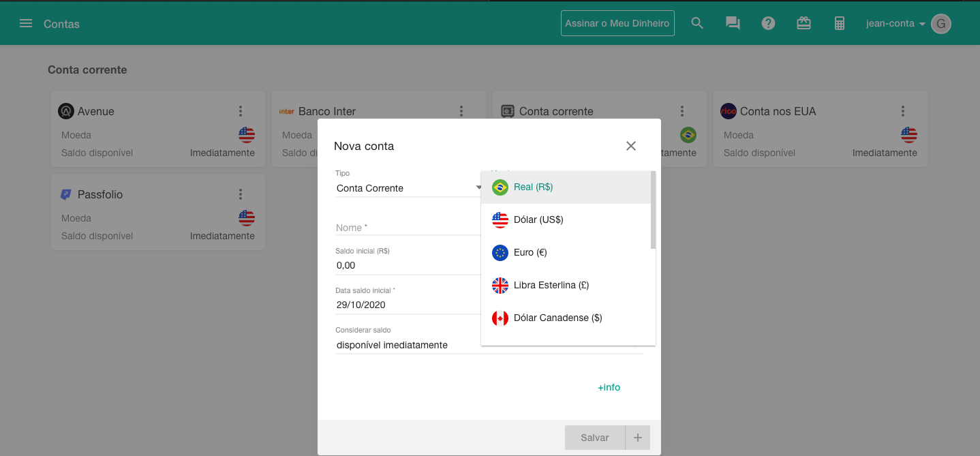
Task: Close the Nova conta dialog
Action: [630, 146]
